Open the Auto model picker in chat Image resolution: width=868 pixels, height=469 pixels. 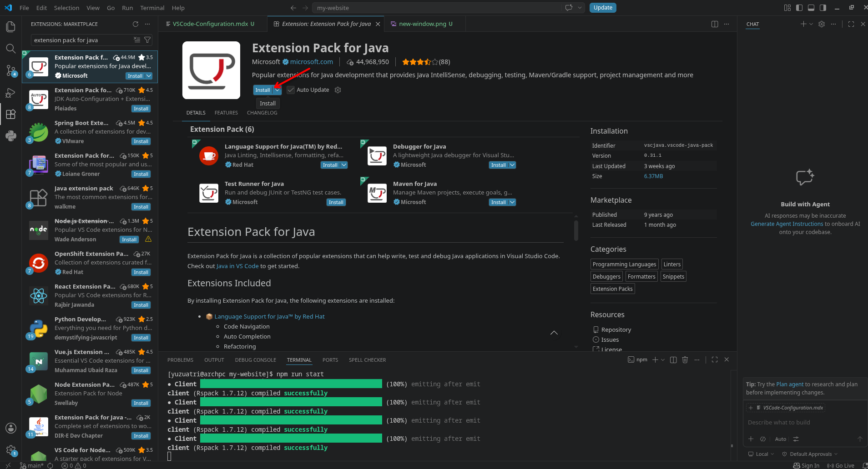pyautogui.click(x=781, y=439)
